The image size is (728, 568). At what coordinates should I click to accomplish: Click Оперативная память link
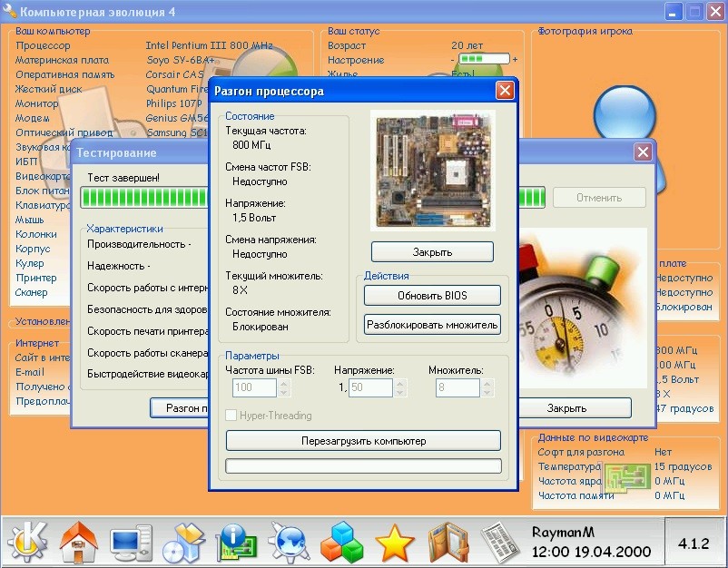pos(65,74)
